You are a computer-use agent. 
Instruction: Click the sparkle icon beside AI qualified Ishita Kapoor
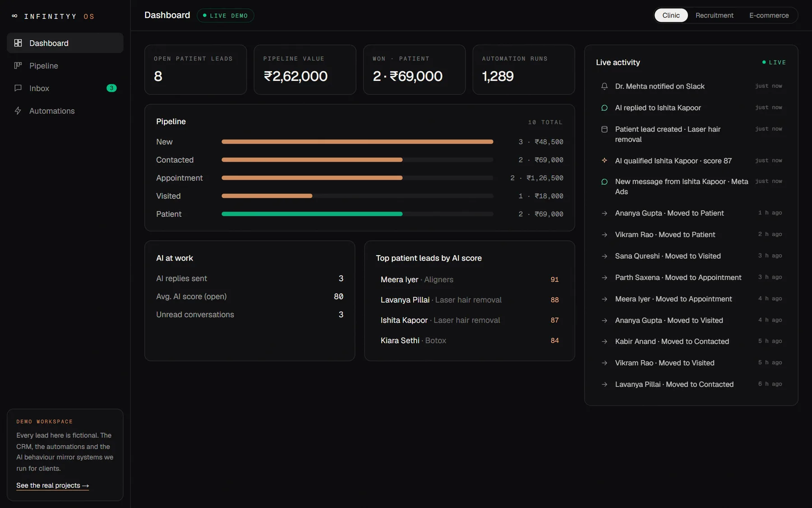click(x=604, y=160)
